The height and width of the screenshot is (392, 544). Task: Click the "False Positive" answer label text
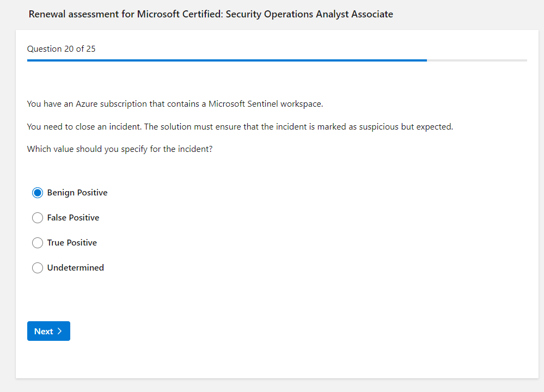[73, 218]
